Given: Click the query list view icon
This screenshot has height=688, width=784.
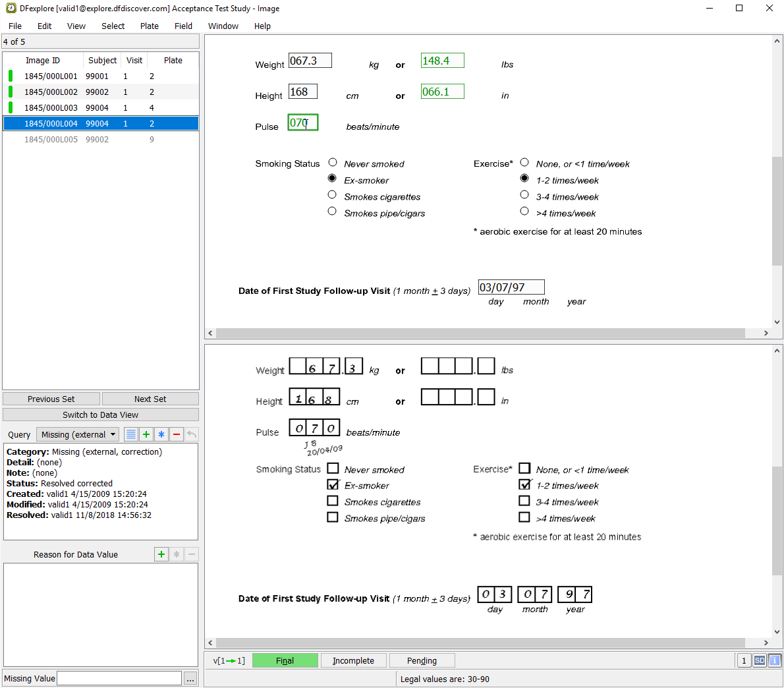Looking at the screenshot, I should (131, 434).
